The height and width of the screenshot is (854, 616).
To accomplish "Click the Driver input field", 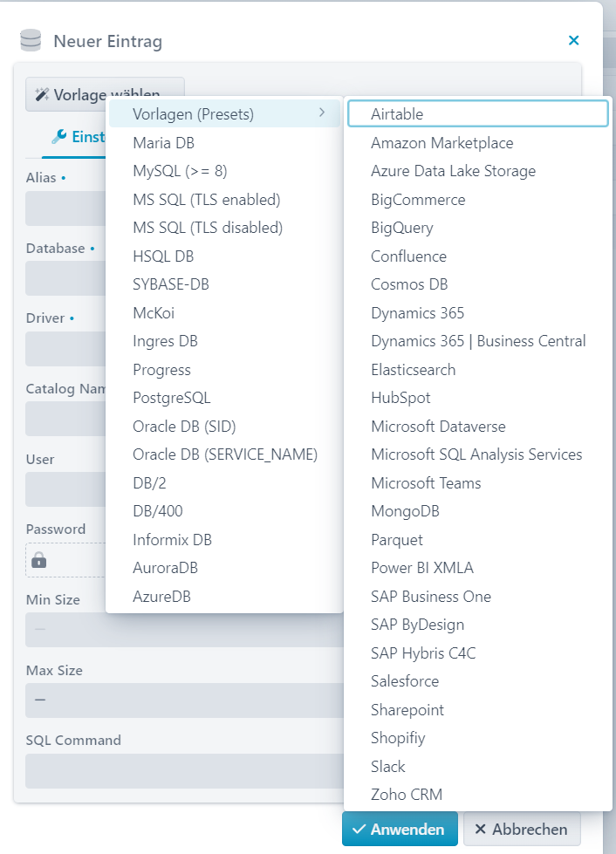I will (x=65, y=349).
